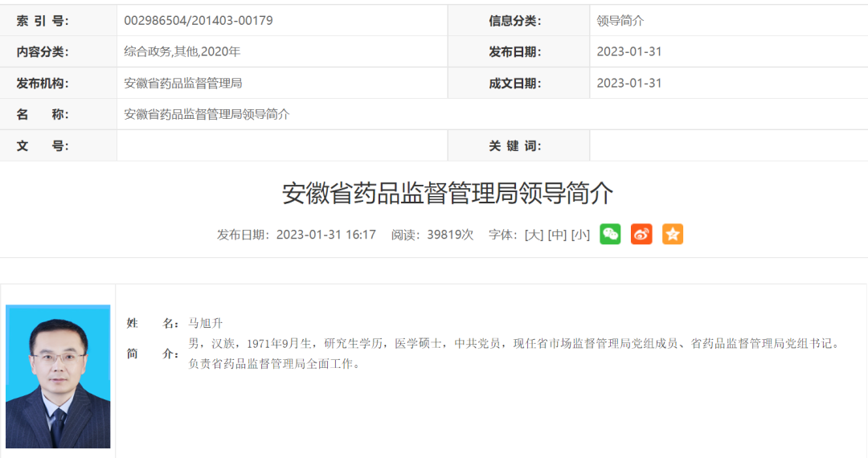Click the 内容分类 label cell

click(x=58, y=51)
